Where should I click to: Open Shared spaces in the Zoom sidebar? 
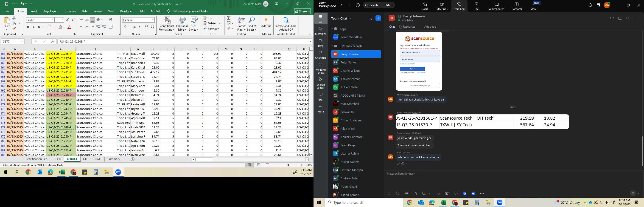(321, 83)
